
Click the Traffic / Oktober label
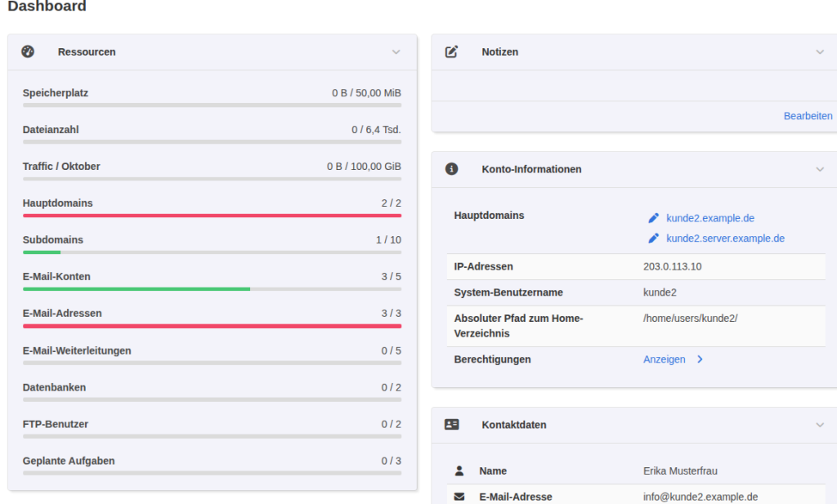pyautogui.click(x=60, y=167)
